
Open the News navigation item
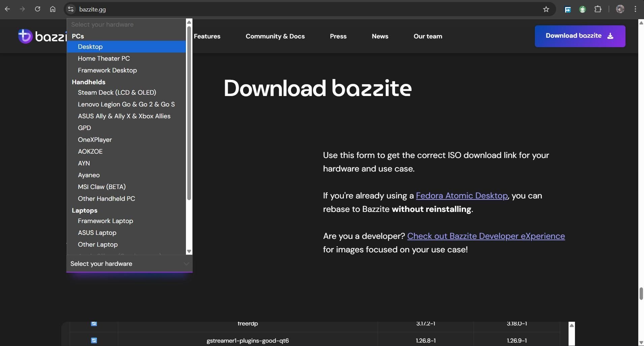click(x=380, y=36)
